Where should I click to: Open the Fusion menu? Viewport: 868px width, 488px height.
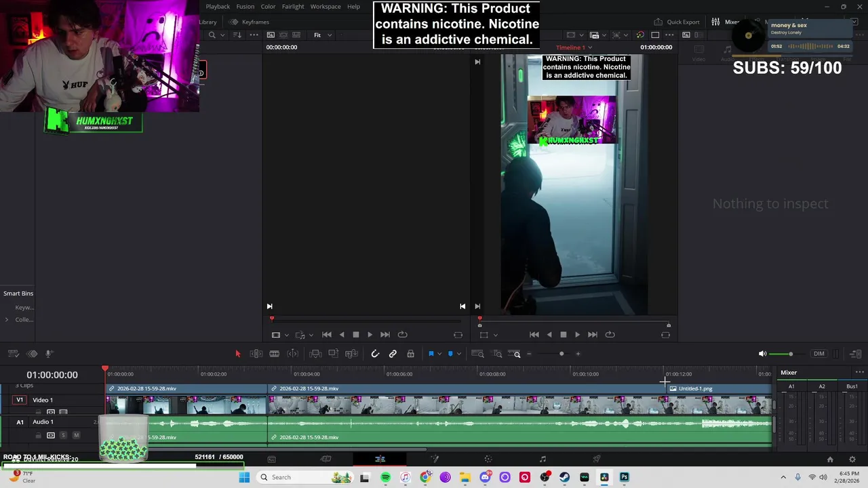(x=245, y=7)
